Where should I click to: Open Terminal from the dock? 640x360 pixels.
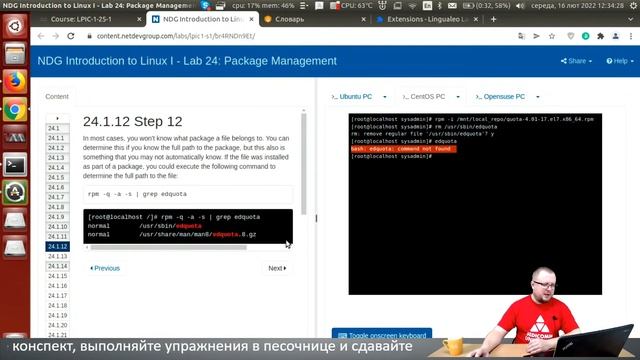pyautogui.click(x=15, y=164)
